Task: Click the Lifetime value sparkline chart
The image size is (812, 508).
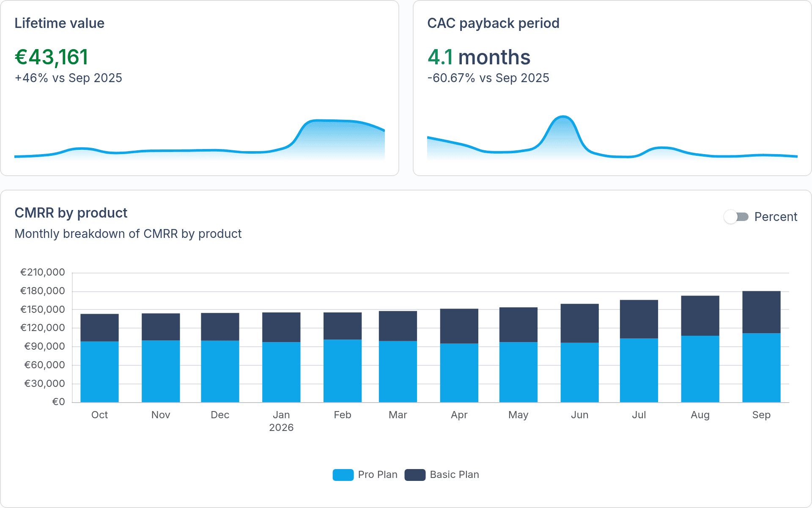Action: pyautogui.click(x=200, y=140)
